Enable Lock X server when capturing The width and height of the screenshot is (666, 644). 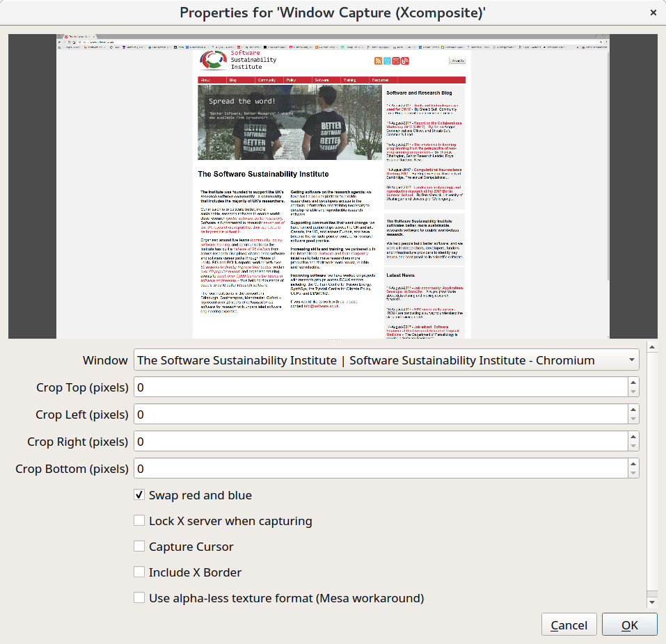coord(140,521)
